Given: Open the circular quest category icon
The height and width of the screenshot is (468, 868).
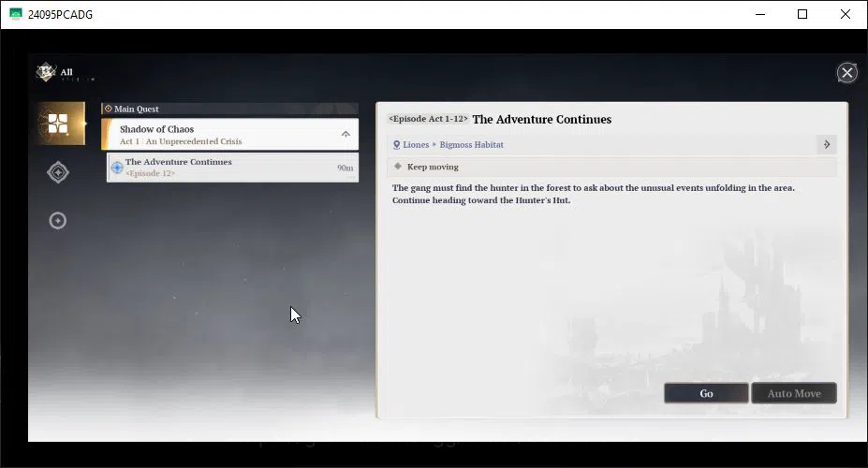Looking at the screenshot, I should click(57, 221).
